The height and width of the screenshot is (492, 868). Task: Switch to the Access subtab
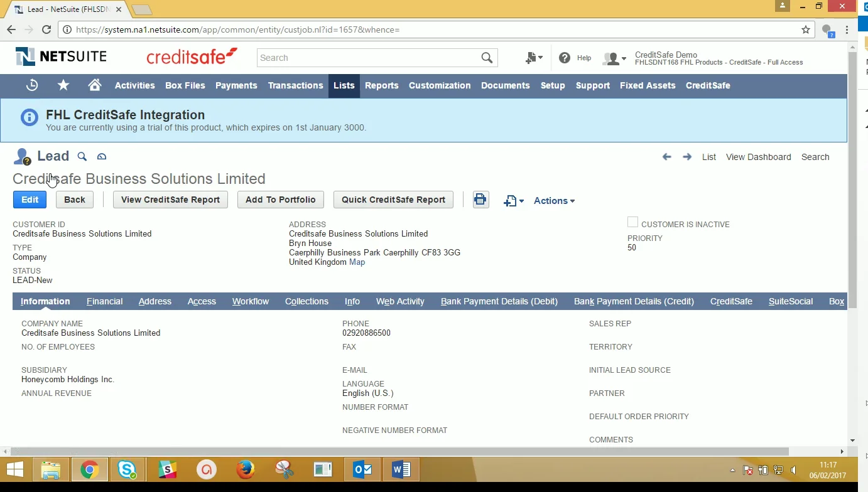pyautogui.click(x=202, y=301)
